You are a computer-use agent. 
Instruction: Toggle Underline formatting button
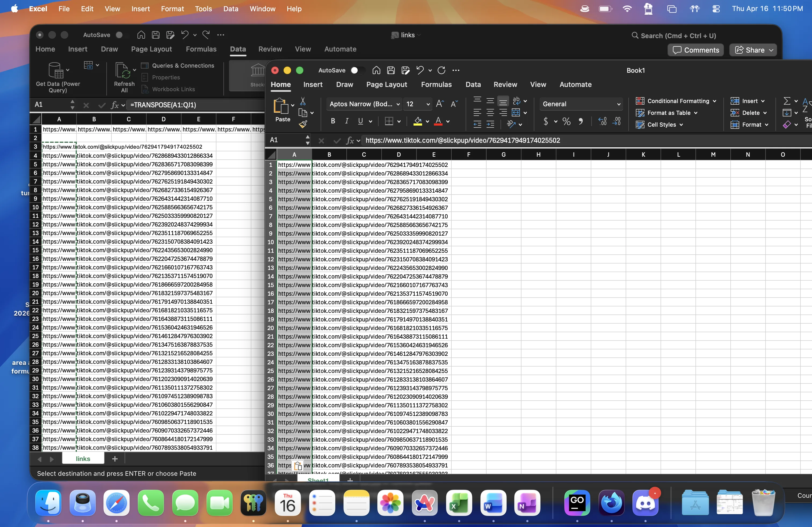tap(360, 121)
